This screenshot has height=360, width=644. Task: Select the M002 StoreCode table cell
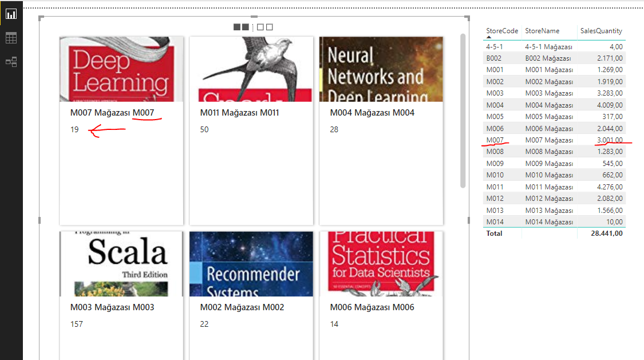click(x=495, y=82)
